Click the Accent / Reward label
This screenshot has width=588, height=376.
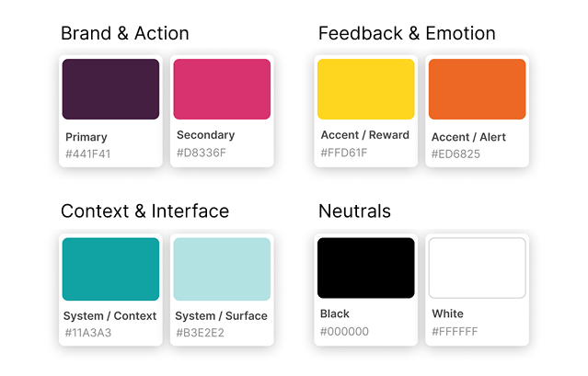click(x=364, y=135)
